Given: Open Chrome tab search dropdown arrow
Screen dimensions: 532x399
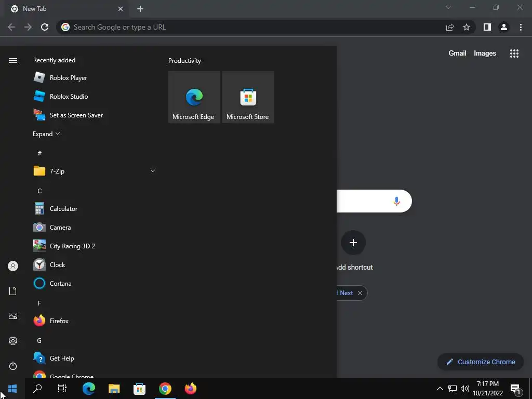Looking at the screenshot, I should pos(448,7).
